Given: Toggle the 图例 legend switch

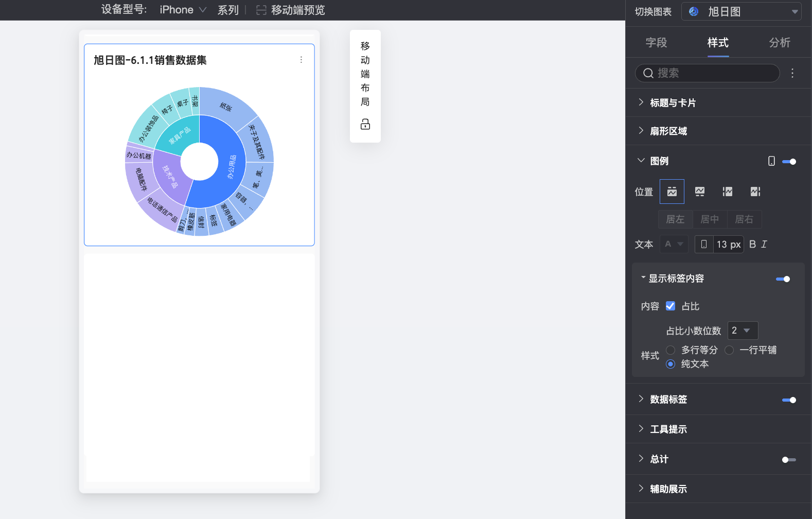Looking at the screenshot, I should click(x=789, y=162).
